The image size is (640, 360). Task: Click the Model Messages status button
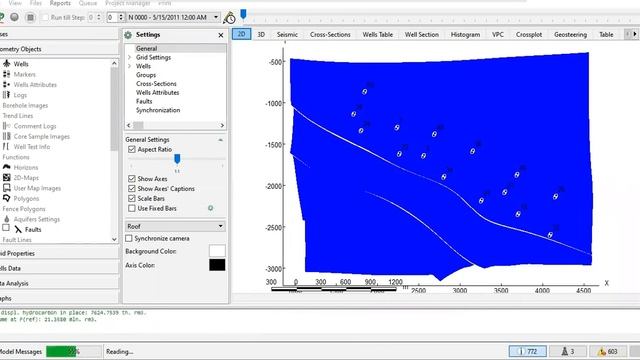click(21, 351)
